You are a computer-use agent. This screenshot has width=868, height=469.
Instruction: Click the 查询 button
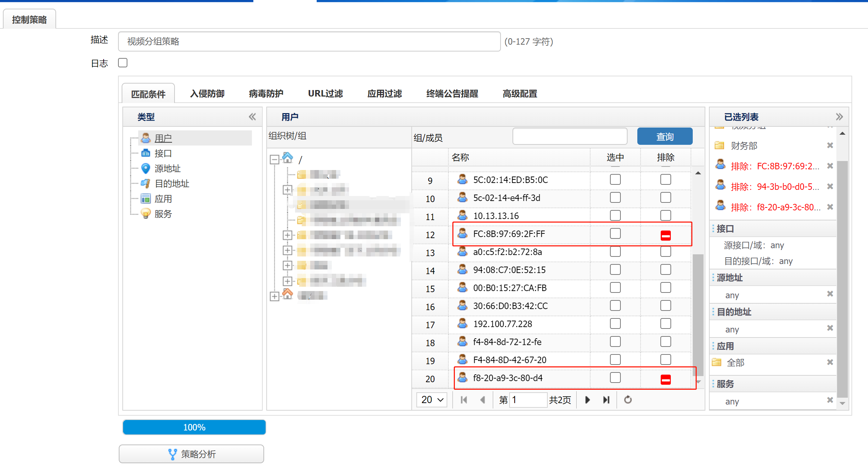pos(664,137)
